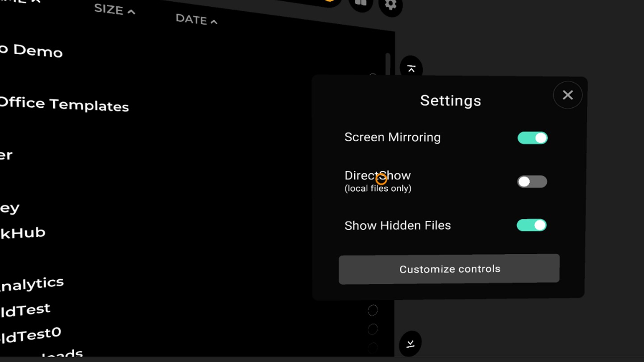Screen dimensions: 644x362
Task: Open the 'Office Templates' folder row
Action: [64, 104]
